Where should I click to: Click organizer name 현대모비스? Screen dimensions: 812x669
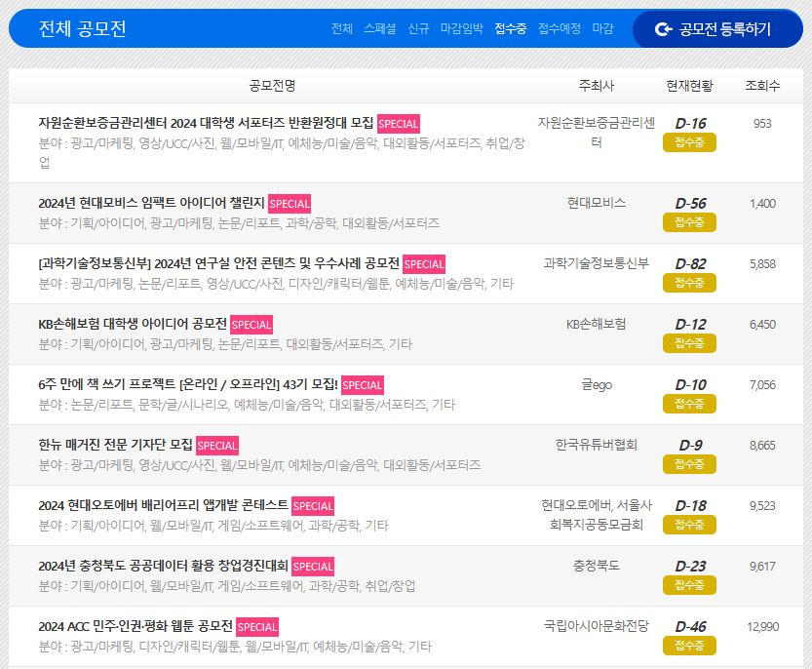tap(597, 203)
